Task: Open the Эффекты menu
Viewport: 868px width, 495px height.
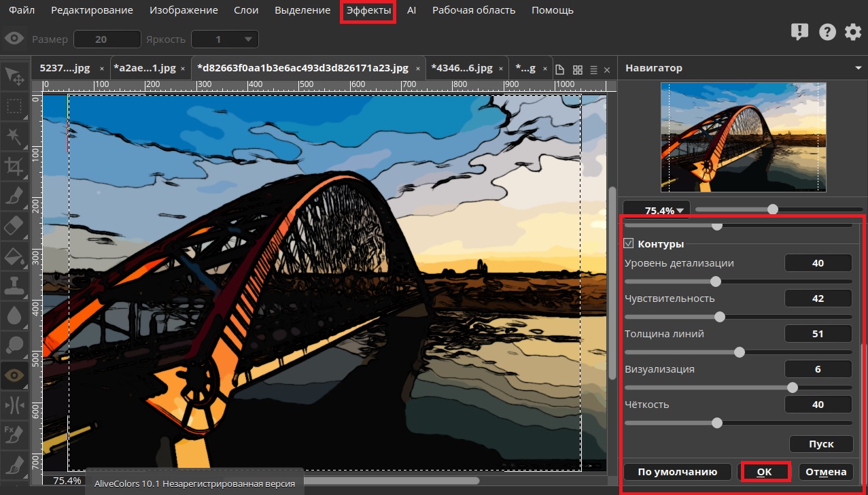Action: click(368, 11)
